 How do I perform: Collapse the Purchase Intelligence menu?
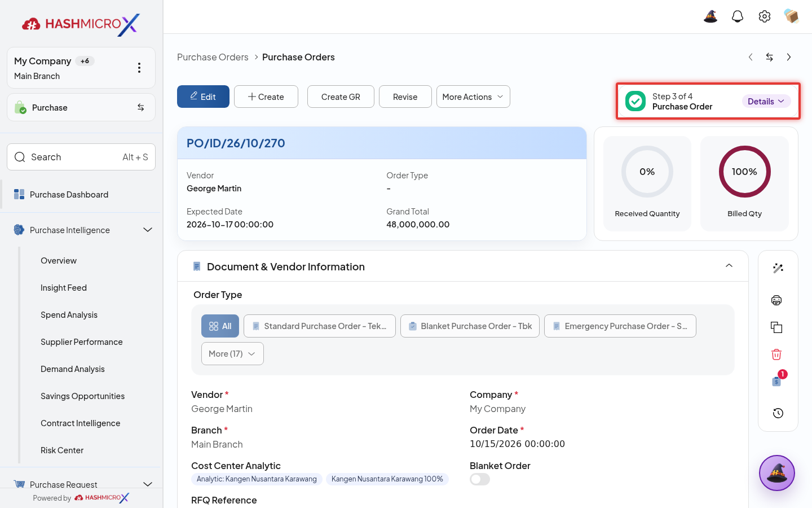coord(148,230)
